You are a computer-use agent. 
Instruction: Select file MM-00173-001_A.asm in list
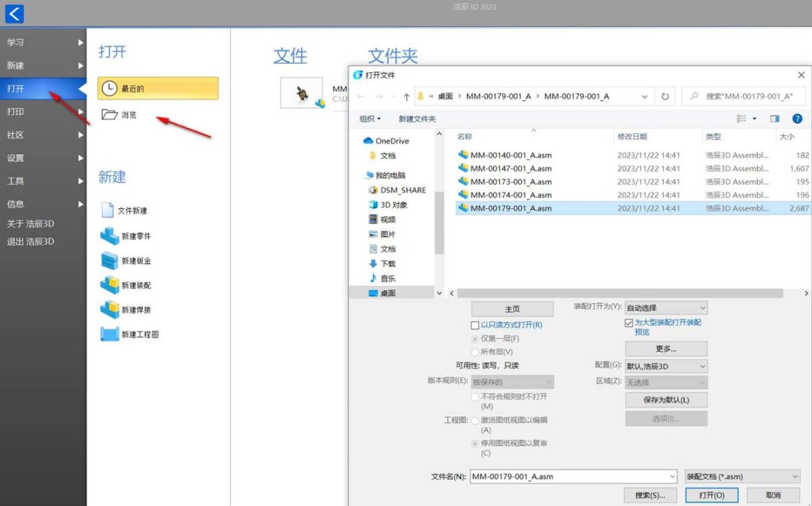[511, 182]
